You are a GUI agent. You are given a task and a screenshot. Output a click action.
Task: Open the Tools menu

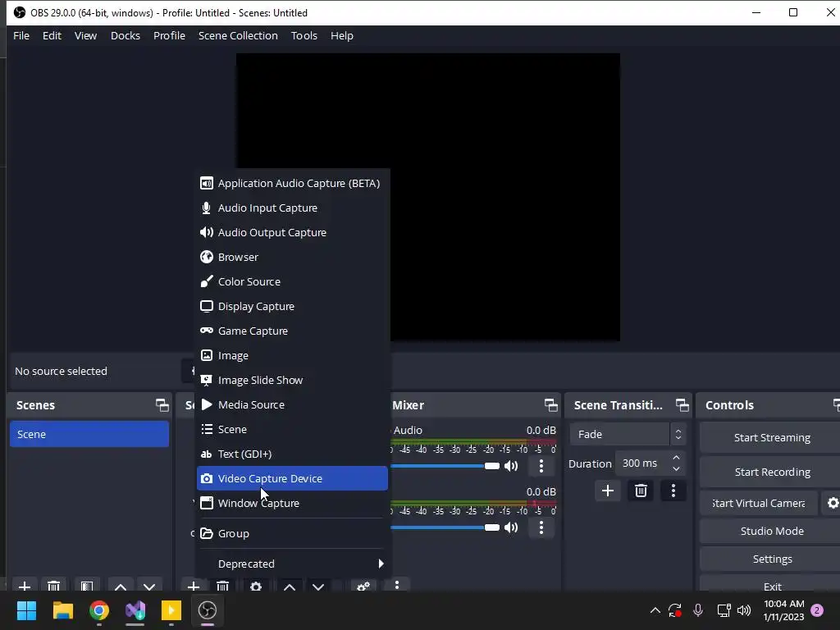point(304,36)
